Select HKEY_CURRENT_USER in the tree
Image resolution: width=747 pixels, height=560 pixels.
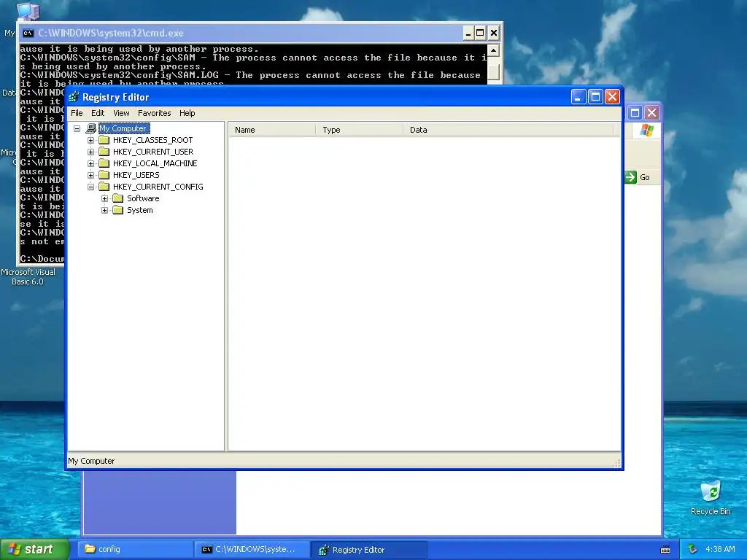pyautogui.click(x=153, y=152)
